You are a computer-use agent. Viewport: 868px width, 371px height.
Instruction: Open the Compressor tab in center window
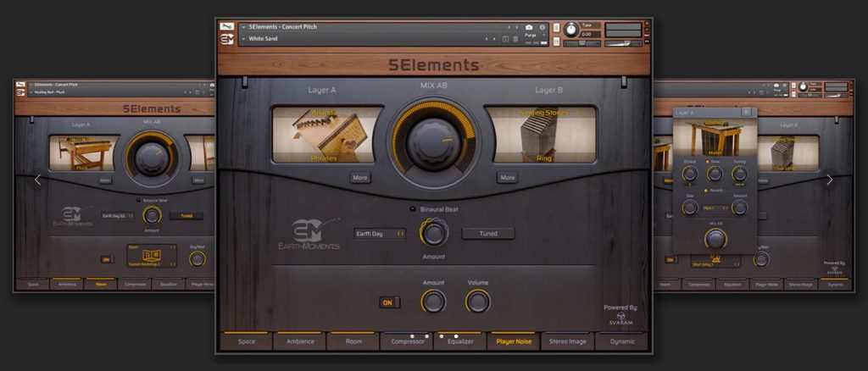tap(408, 341)
